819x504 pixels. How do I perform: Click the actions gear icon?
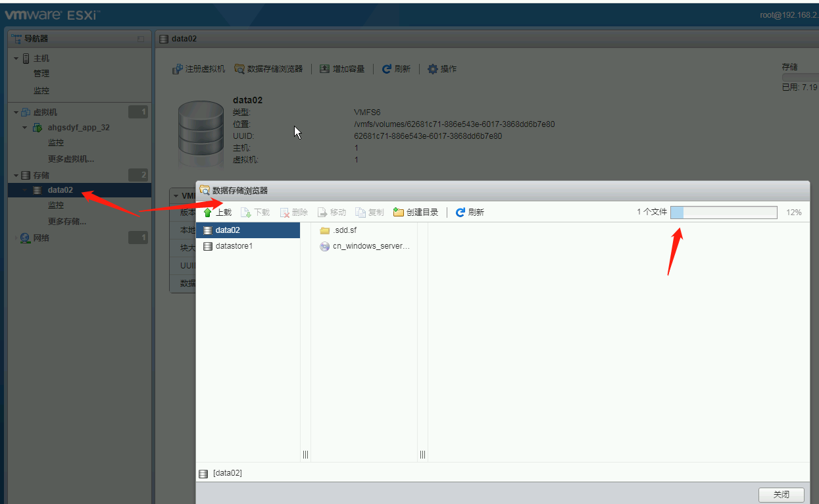pyautogui.click(x=432, y=68)
